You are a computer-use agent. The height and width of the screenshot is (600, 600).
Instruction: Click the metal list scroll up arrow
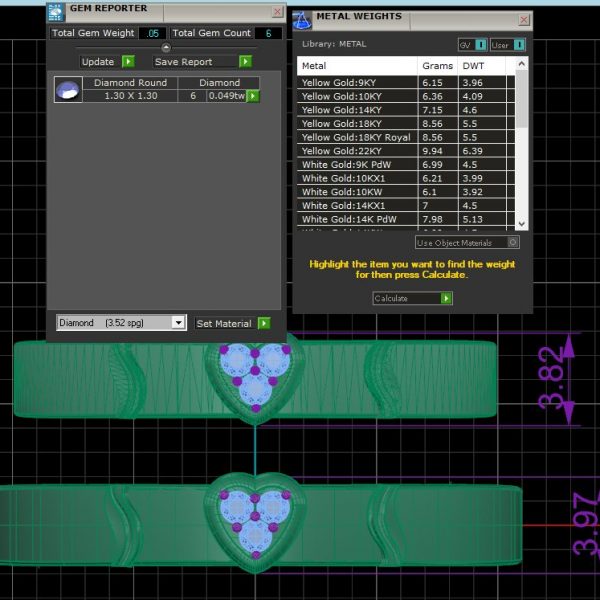click(x=522, y=64)
